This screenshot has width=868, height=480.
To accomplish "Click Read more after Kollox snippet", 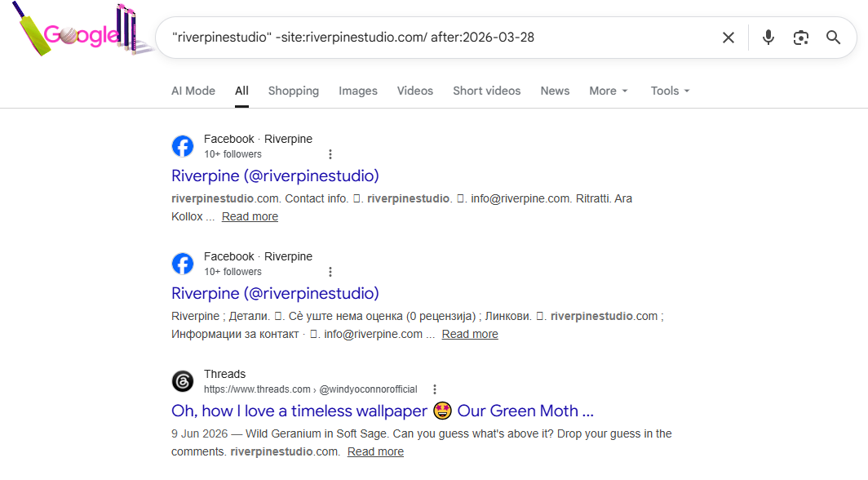I will click(x=250, y=216).
